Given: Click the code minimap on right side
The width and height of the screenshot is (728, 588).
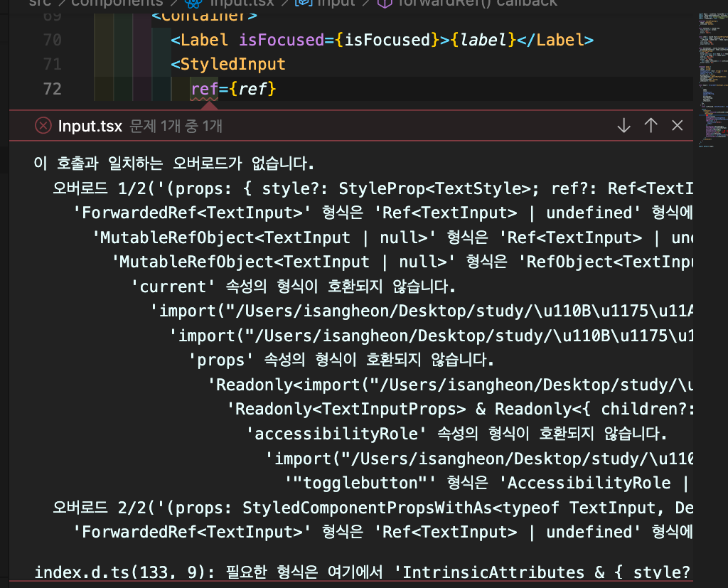Looking at the screenshot, I should (712, 79).
